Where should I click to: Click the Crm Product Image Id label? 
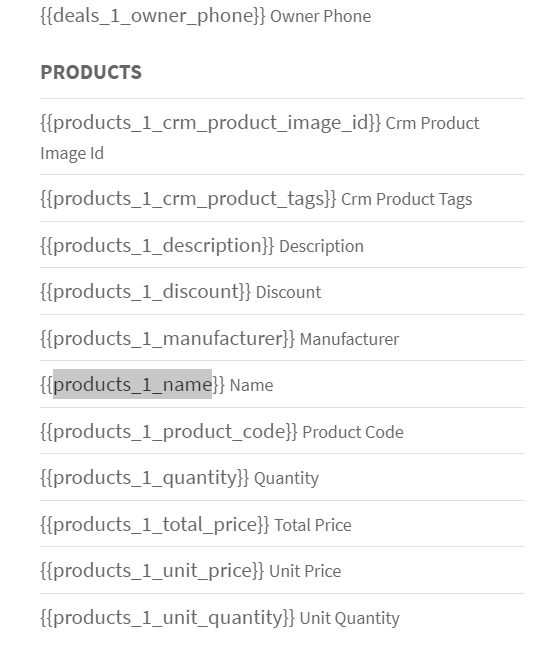point(260,138)
